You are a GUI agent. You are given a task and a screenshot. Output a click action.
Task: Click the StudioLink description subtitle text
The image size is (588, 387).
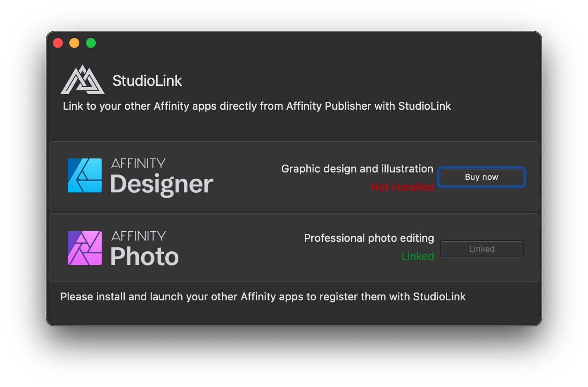coord(257,106)
